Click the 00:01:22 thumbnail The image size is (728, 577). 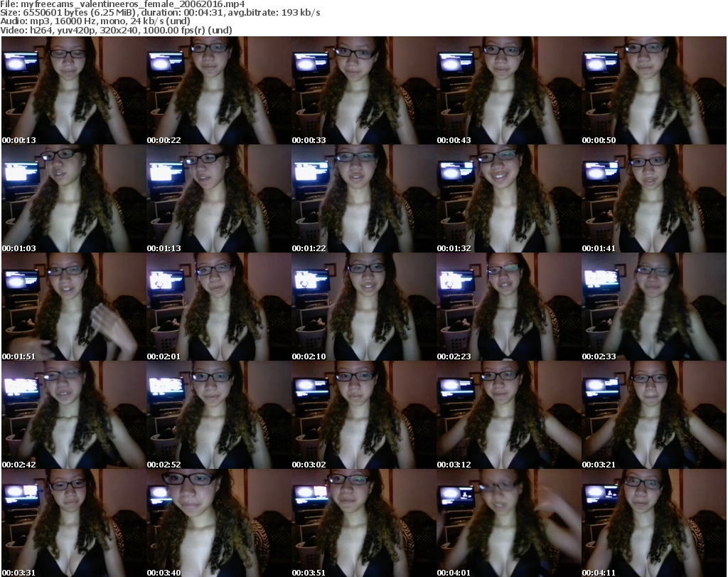point(363,198)
